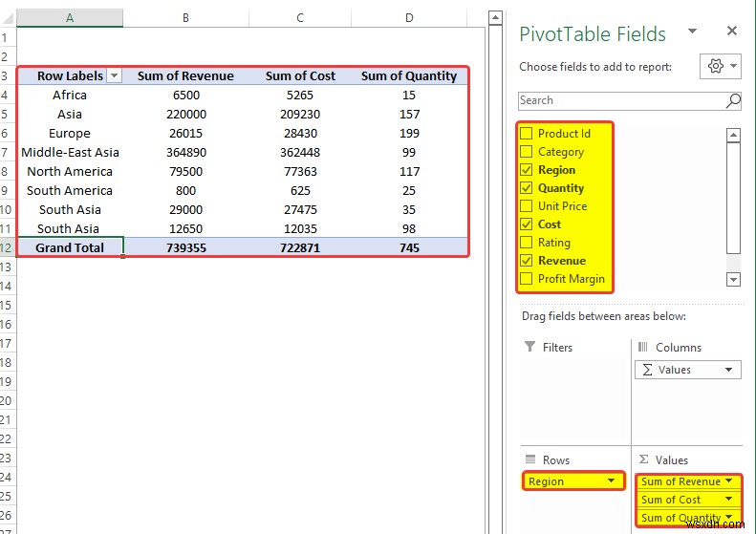Click the Values field button in Columns

click(x=687, y=370)
